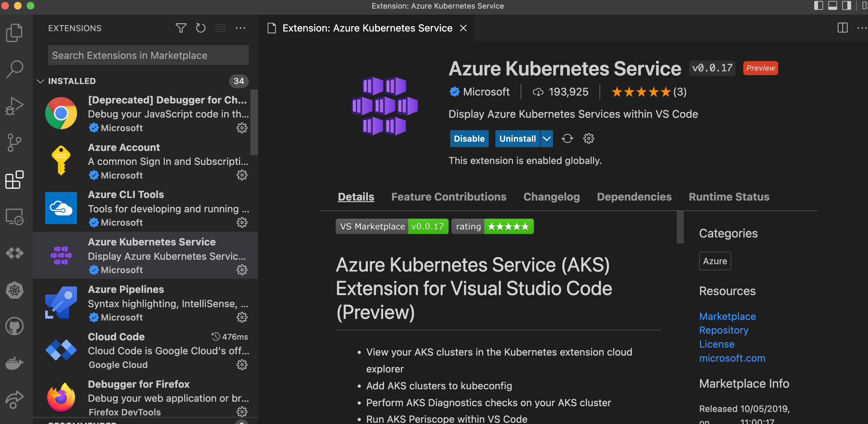Screen dimensions: 868x424
Task: Open the Remote Explorer view
Action: (14, 217)
